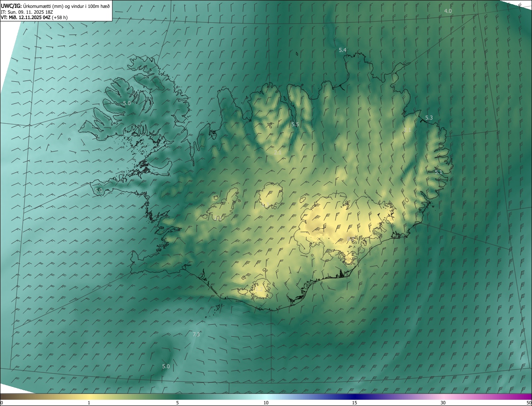The height and width of the screenshot is (406, 532).
Task: Click the 5.0 value on Snæfellsnes peninsula
Action: pos(99,190)
